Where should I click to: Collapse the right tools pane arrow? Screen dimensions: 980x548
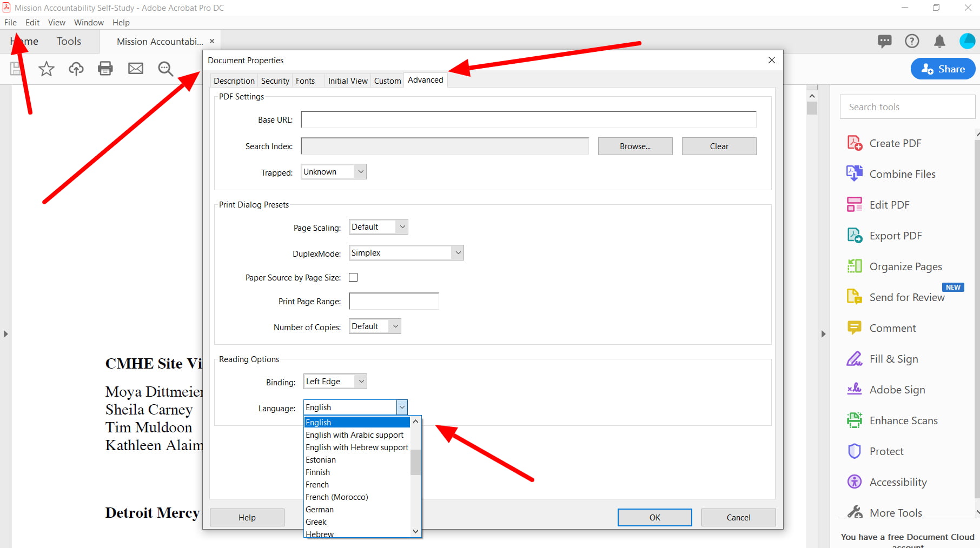point(823,334)
